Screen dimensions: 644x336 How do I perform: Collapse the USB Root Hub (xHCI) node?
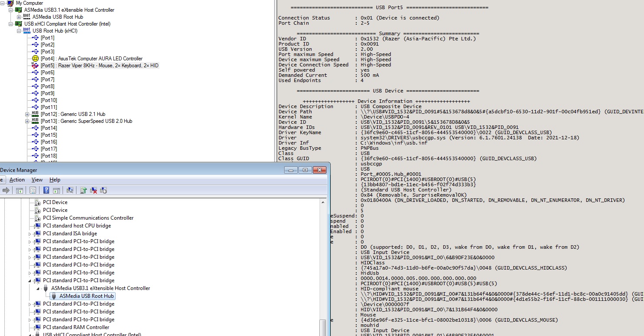click(19, 31)
